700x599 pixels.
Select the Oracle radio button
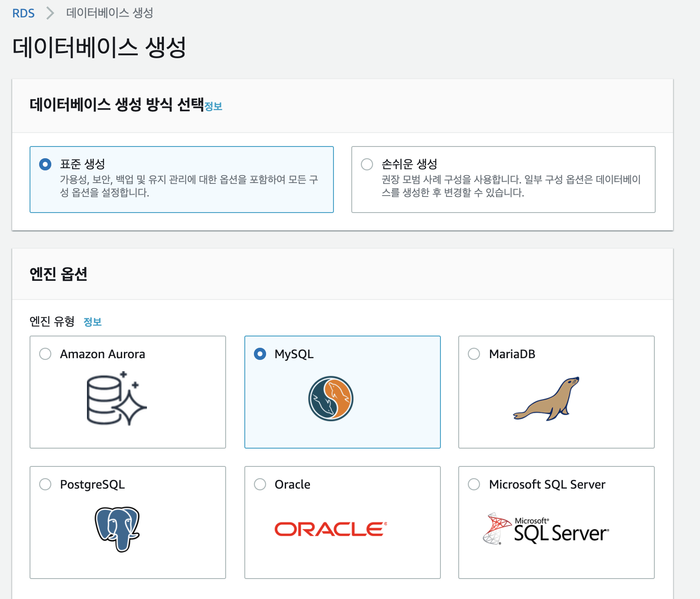click(x=260, y=484)
